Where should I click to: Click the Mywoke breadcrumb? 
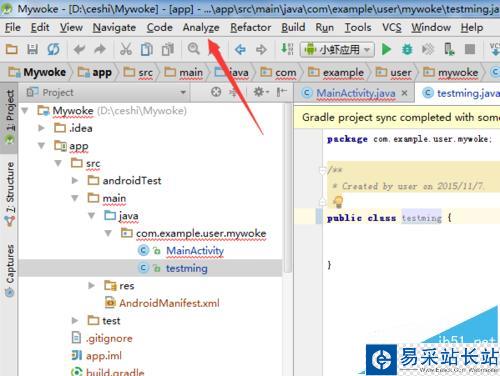pyautogui.click(x=37, y=72)
